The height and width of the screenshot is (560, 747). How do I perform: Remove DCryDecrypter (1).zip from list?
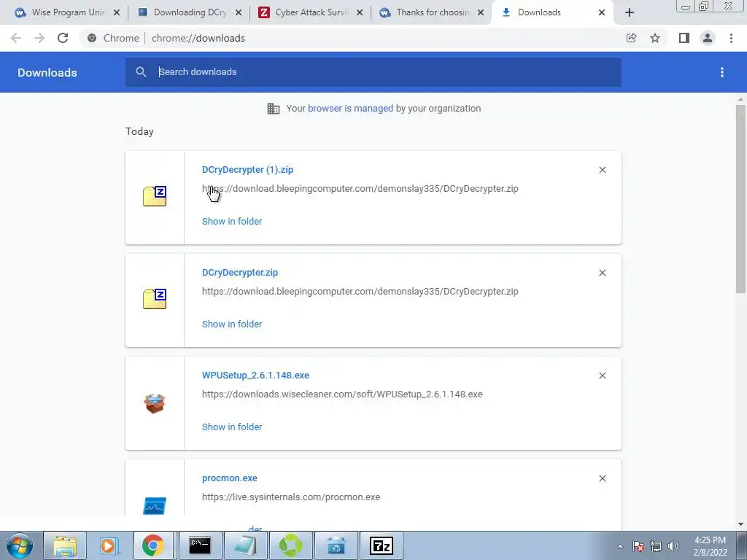[x=603, y=170]
